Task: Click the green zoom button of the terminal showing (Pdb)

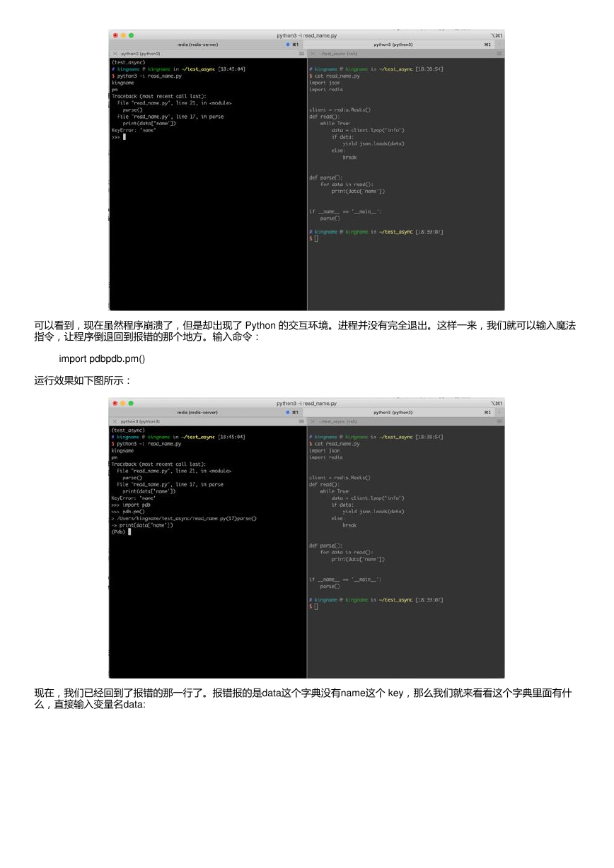Action: 131,403
